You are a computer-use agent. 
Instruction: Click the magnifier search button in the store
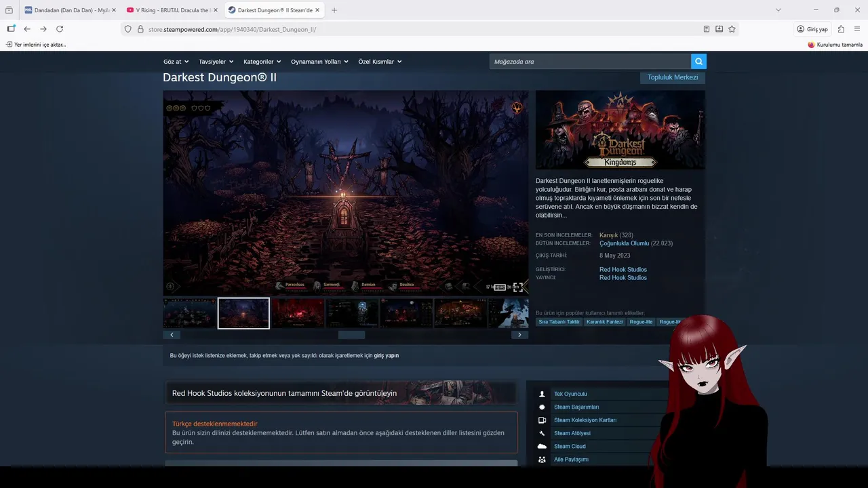(698, 62)
